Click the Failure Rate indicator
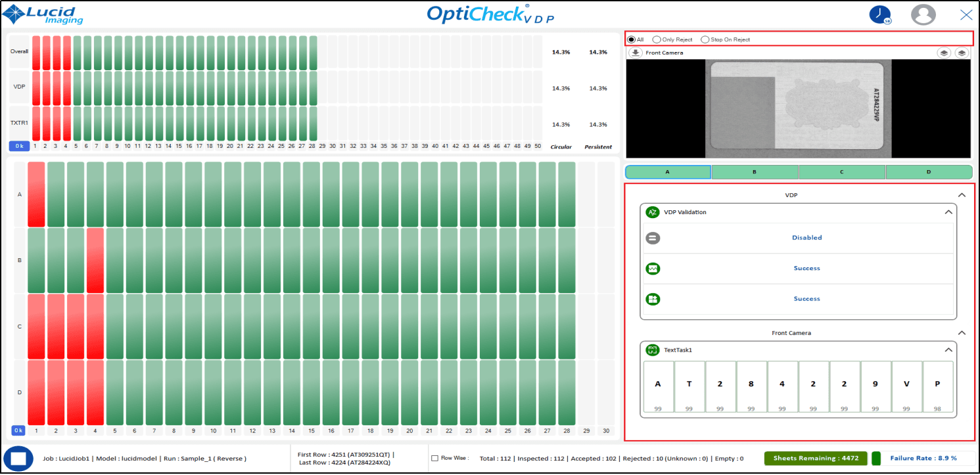This screenshot has width=980, height=475. 923,458
